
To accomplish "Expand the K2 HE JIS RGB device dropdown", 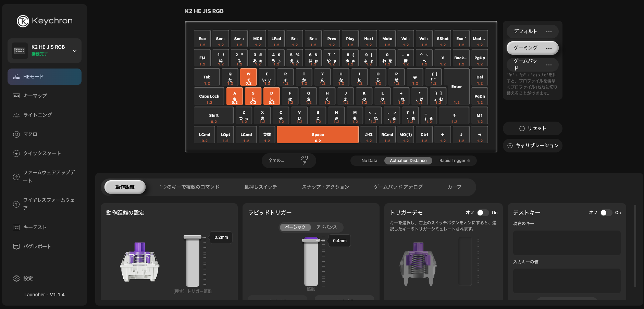I will tap(75, 51).
